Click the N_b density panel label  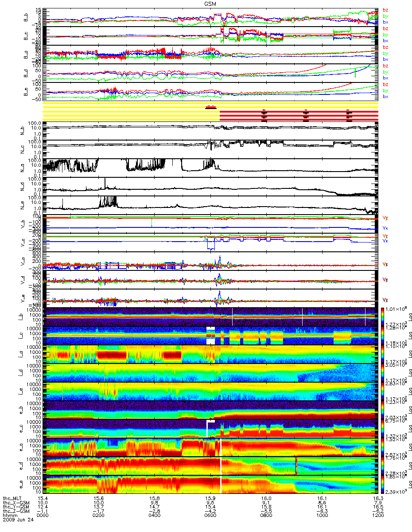click(x=23, y=132)
